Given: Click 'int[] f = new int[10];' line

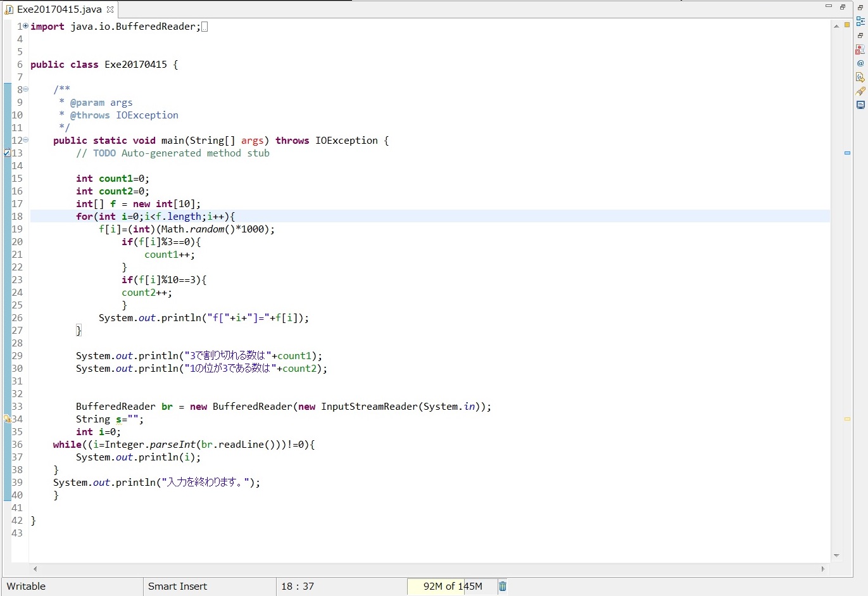Looking at the screenshot, I should (x=138, y=204).
